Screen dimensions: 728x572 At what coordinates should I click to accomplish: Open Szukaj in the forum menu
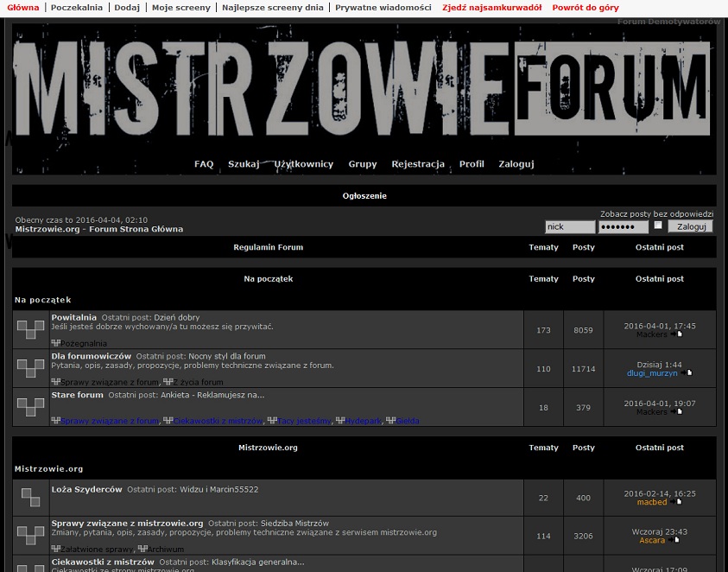[244, 164]
